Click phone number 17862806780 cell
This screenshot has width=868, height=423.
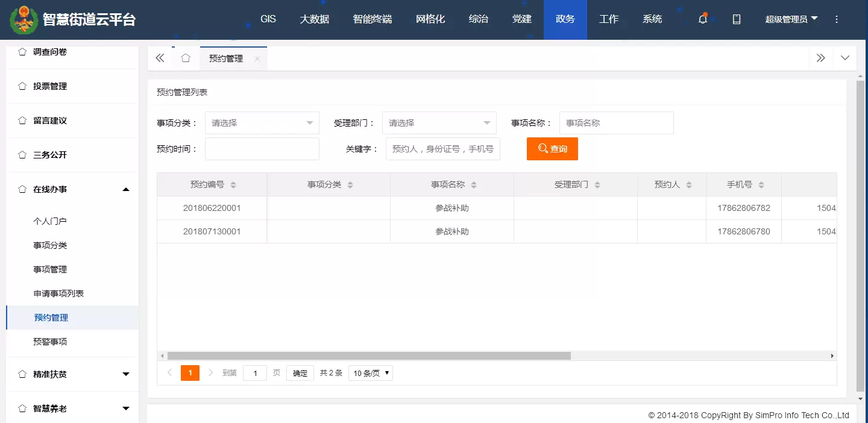744,231
